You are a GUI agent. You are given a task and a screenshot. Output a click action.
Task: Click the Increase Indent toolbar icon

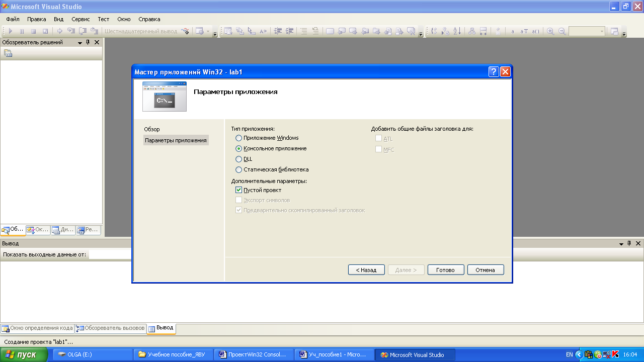point(289,31)
